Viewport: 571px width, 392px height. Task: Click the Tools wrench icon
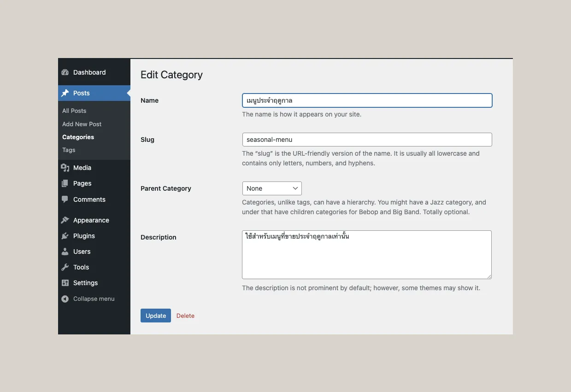coord(65,267)
